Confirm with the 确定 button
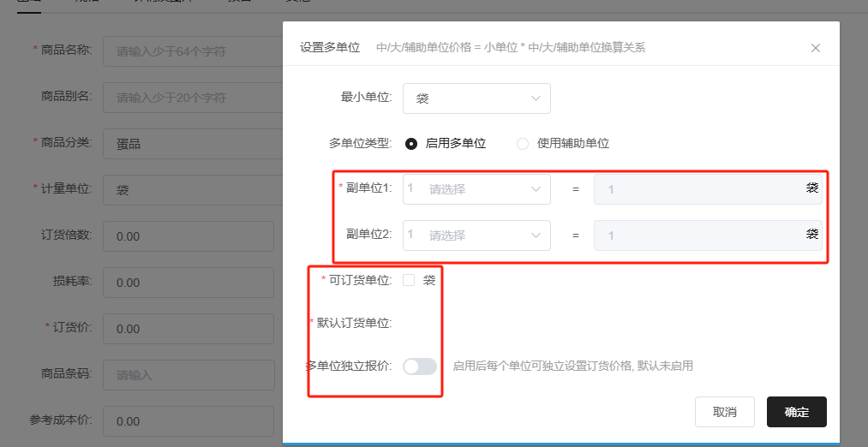Screen dimensions: 868x447 (x=796, y=412)
